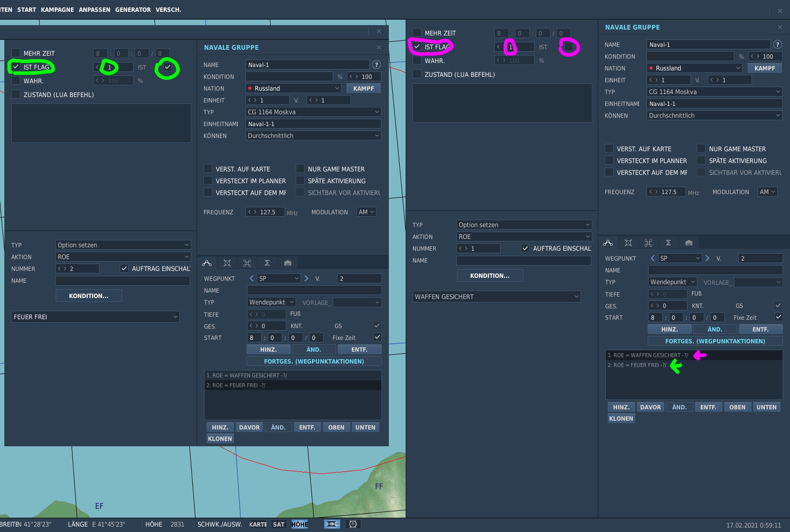Click the wristwatch icon in the bottom status bar
The height and width of the screenshot is (532, 790).
coord(353,524)
